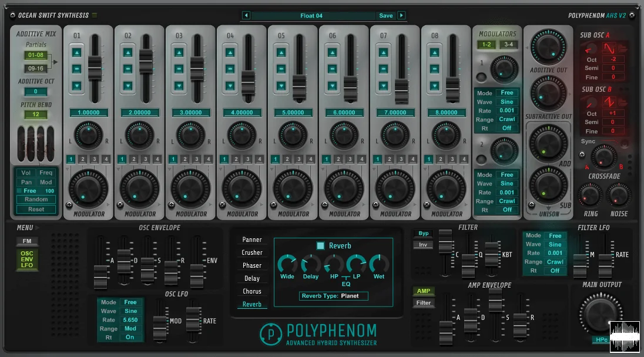
Task: Click partial 01 up arrow button
Action: point(77,52)
